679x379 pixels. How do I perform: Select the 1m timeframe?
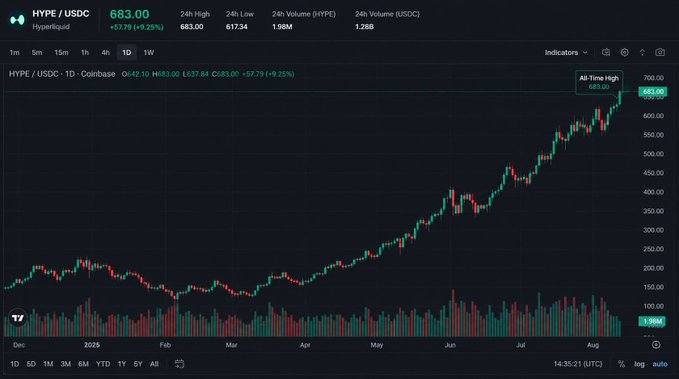(14, 52)
